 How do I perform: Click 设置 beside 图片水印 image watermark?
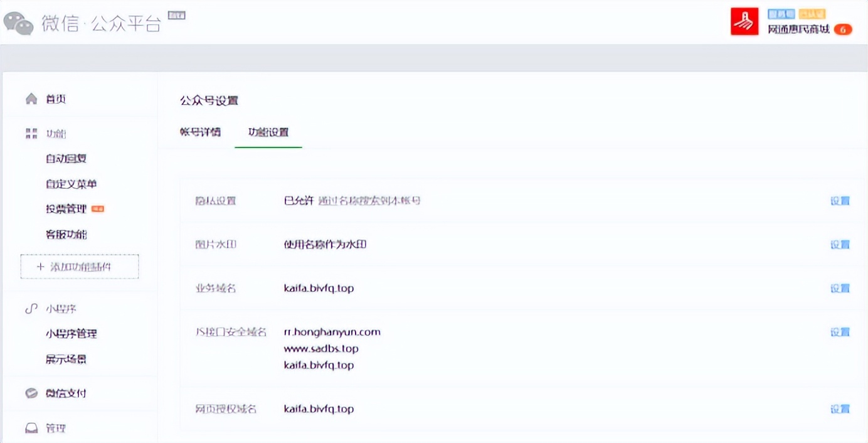(x=840, y=244)
